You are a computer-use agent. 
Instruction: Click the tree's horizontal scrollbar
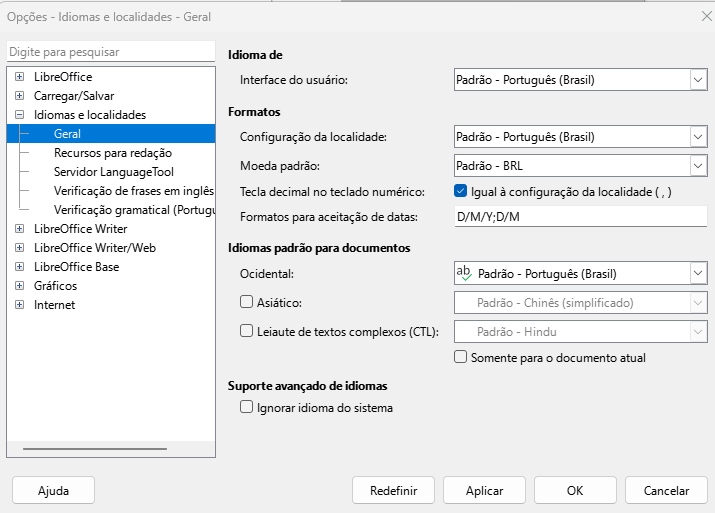pyautogui.click(x=95, y=449)
